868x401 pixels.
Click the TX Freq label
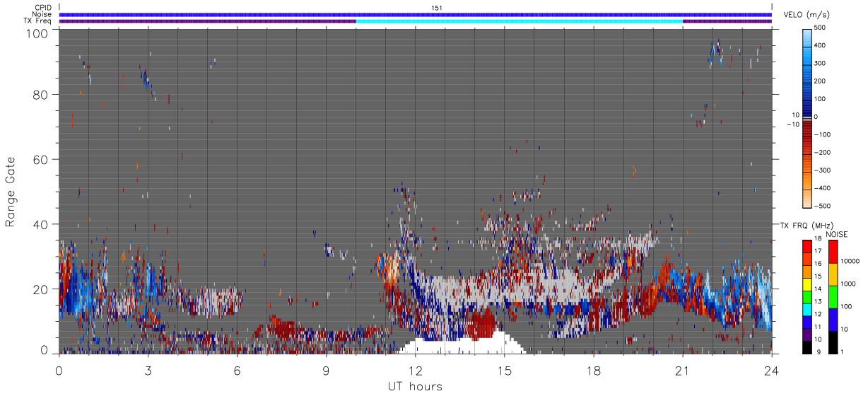click(37, 21)
